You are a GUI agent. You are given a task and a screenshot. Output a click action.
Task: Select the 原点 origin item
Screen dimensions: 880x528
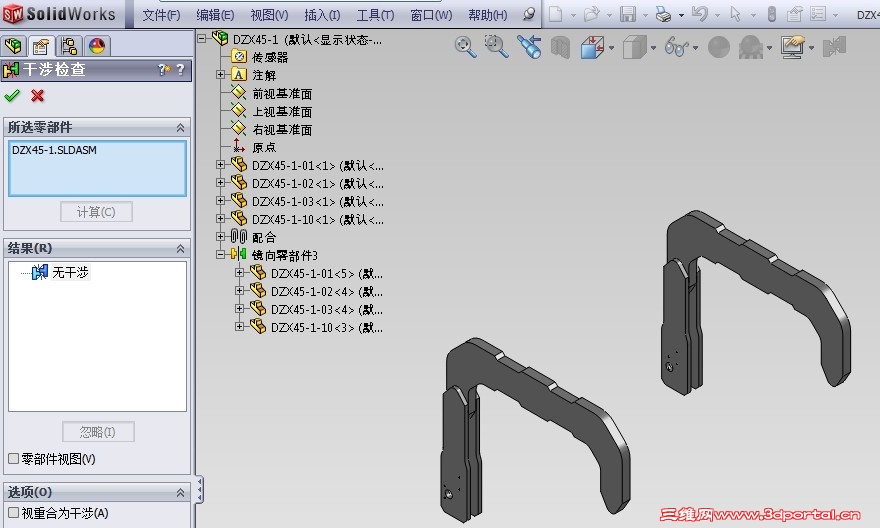264,147
